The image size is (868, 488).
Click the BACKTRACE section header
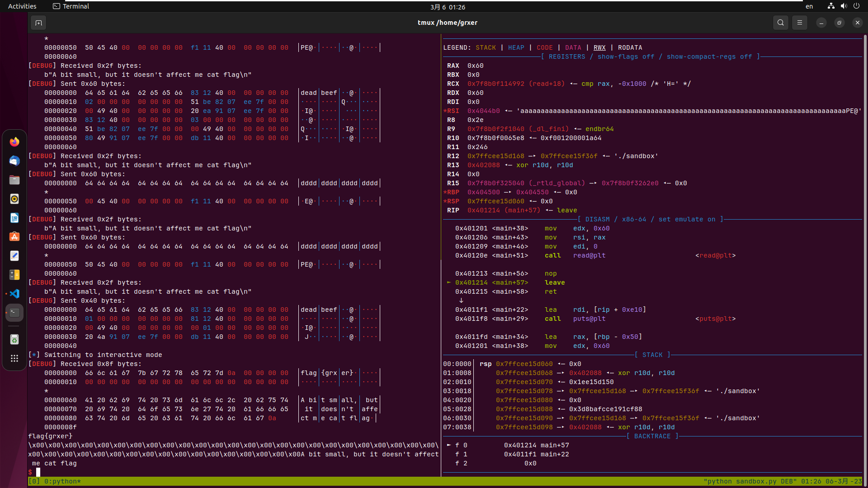(652, 436)
